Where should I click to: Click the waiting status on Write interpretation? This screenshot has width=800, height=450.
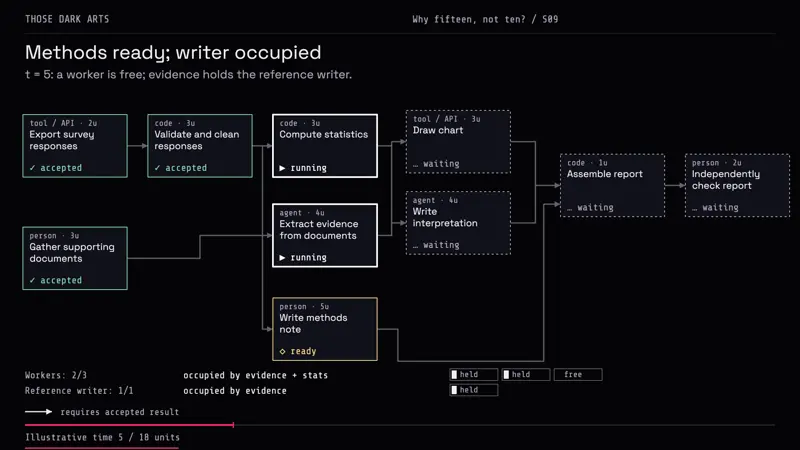point(436,245)
